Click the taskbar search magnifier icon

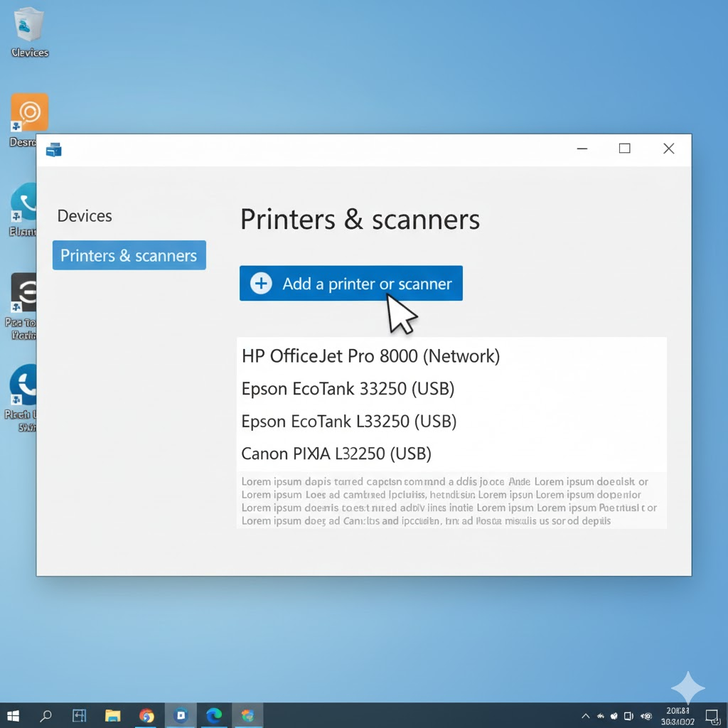point(46,715)
